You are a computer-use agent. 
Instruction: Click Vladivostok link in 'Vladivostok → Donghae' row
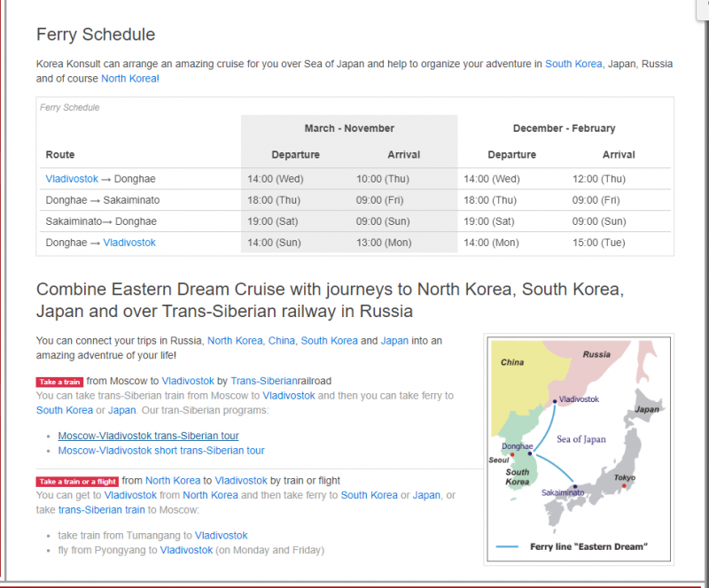[72, 179]
